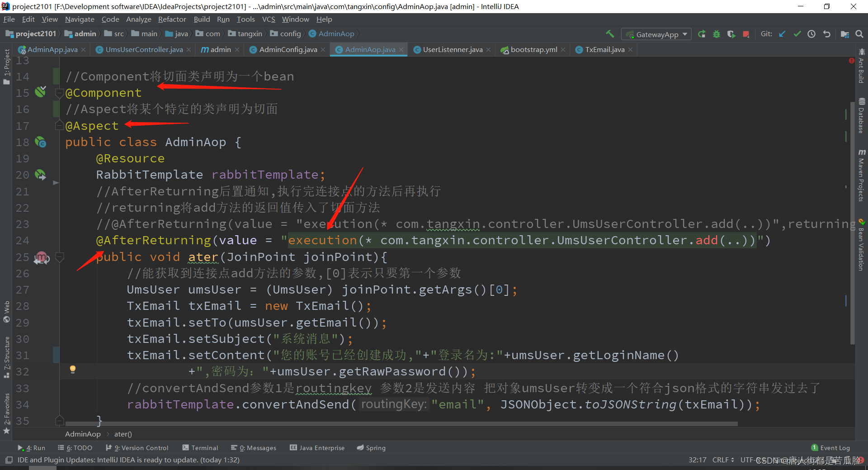868x470 pixels.
Task: Open the GatewayApp run configuration dropdown
Action: (x=656, y=34)
